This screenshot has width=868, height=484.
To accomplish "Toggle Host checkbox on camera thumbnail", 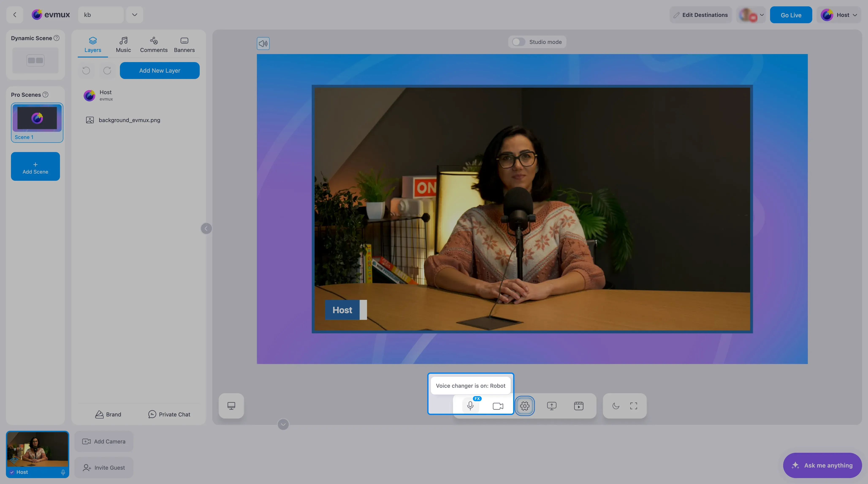I will 12,472.
